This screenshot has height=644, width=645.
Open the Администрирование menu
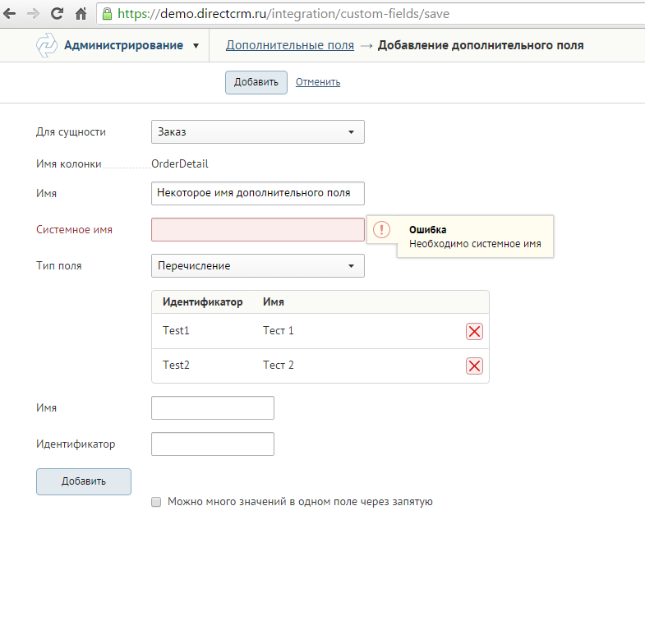[123, 45]
